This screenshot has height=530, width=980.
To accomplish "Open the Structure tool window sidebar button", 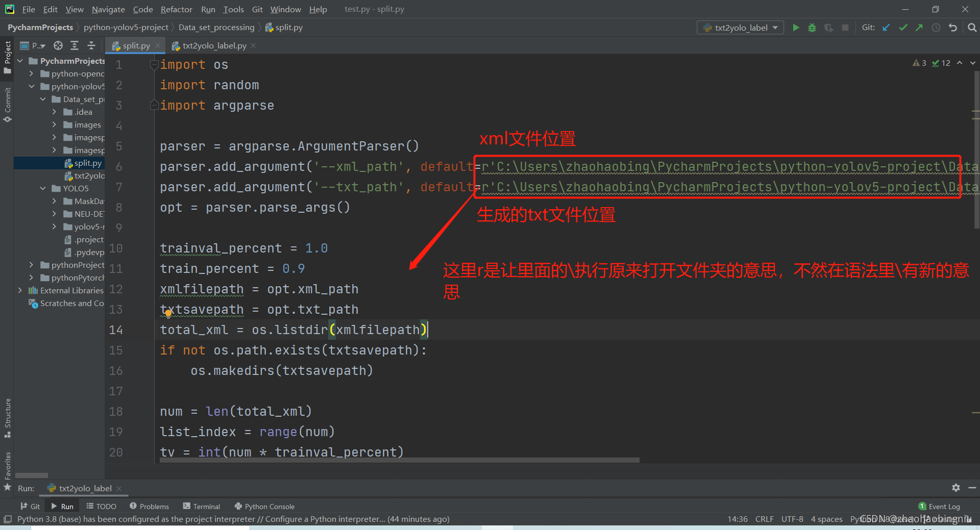I will [7, 418].
